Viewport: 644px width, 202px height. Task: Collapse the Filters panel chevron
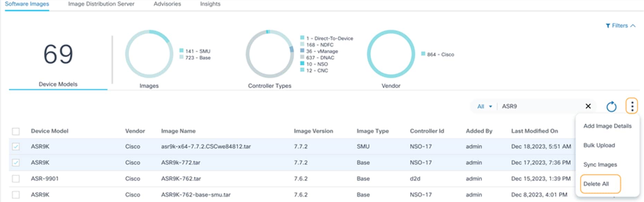(633, 26)
